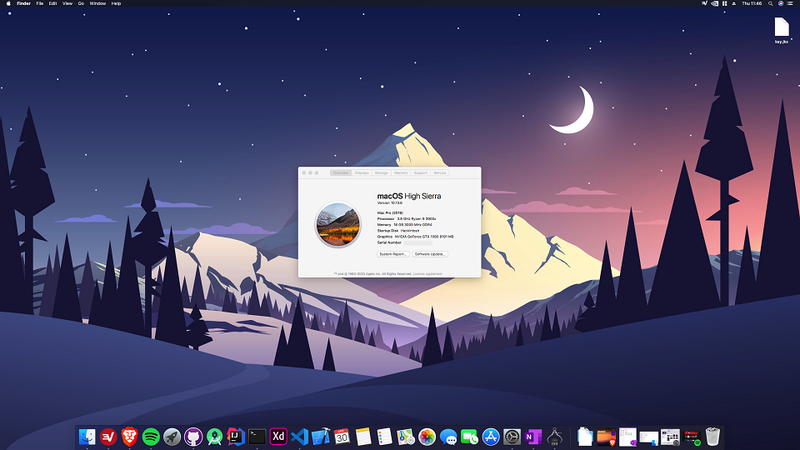Click the Version text under macOS title
This screenshot has height=450, width=800.
(x=390, y=203)
